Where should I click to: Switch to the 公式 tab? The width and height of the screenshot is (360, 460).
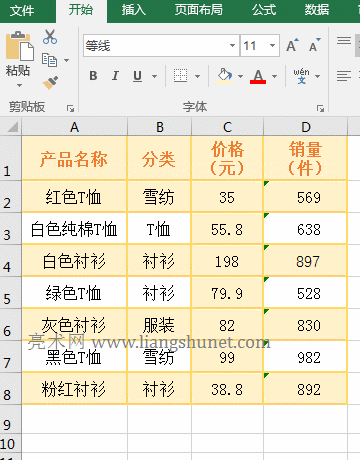(x=264, y=10)
